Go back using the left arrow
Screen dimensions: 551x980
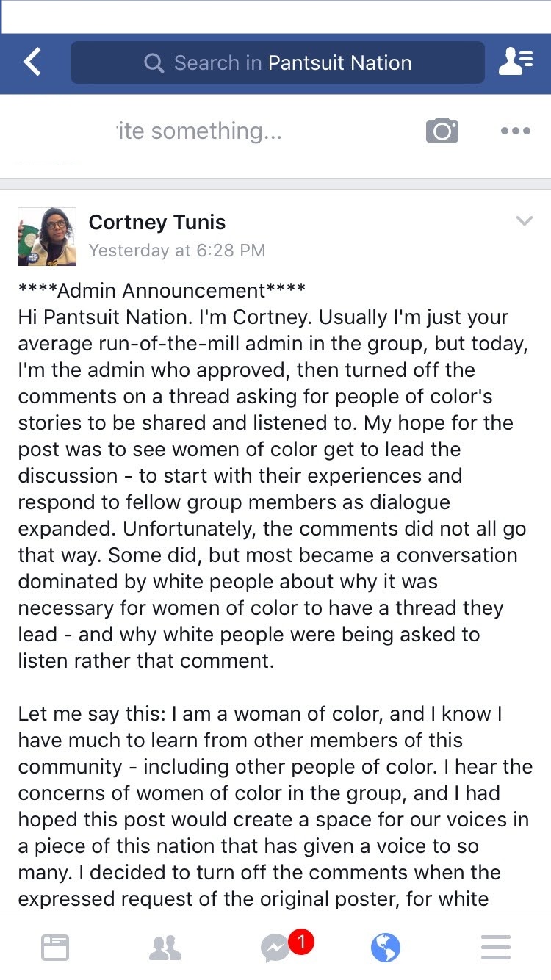tap(32, 62)
